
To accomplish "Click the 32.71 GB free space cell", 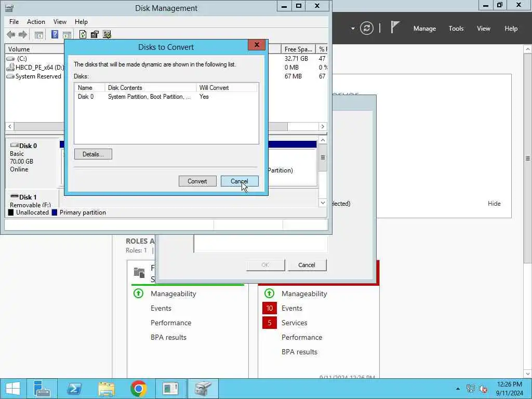I will (x=296, y=59).
